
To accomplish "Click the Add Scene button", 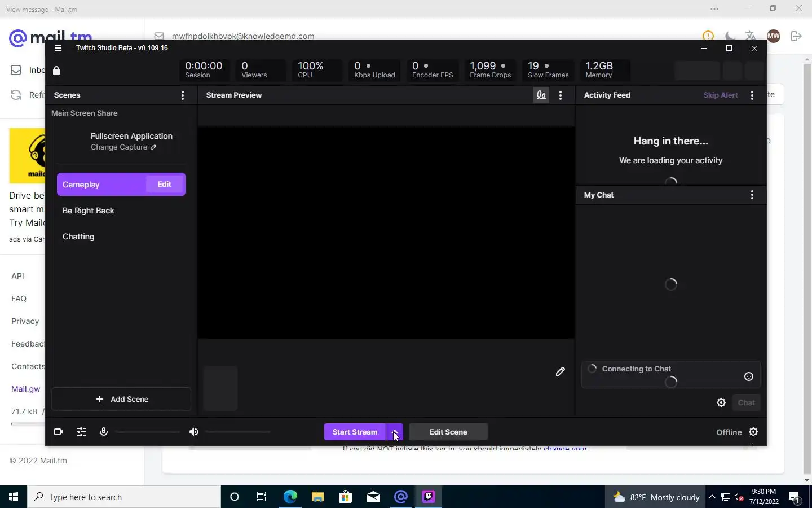I will coord(121,399).
